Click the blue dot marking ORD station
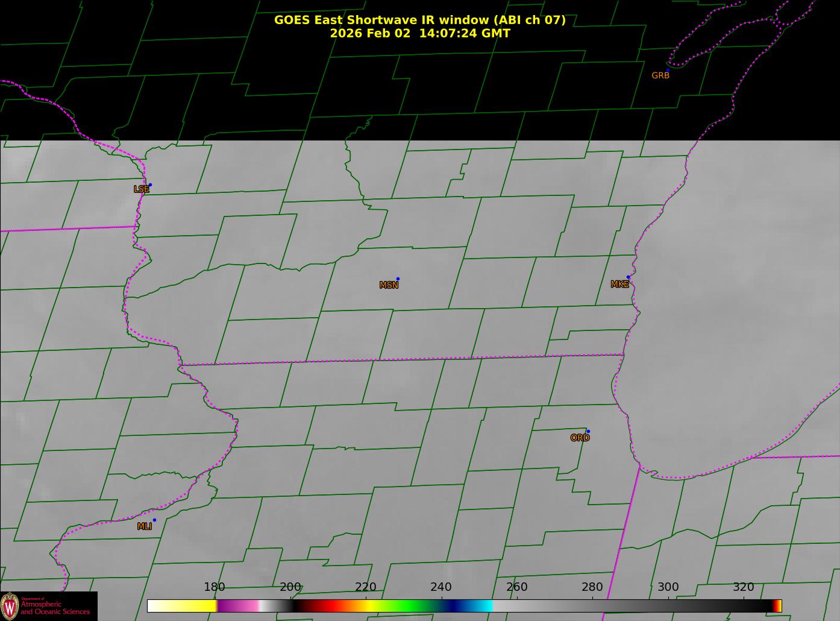 click(x=588, y=432)
